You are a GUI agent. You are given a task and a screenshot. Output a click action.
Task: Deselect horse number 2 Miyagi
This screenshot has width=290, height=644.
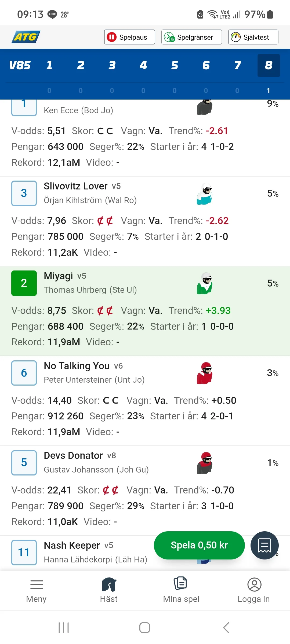24,283
